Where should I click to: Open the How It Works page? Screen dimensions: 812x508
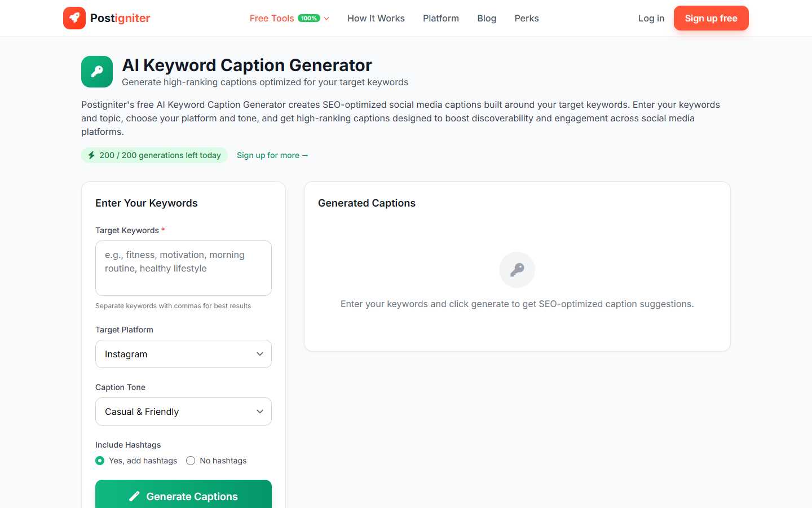[x=376, y=18]
